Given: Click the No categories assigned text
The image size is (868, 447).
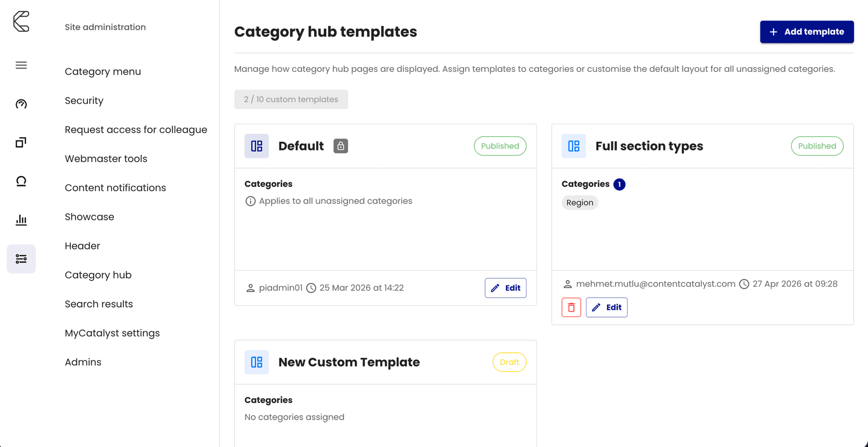Looking at the screenshot, I should pyautogui.click(x=294, y=417).
